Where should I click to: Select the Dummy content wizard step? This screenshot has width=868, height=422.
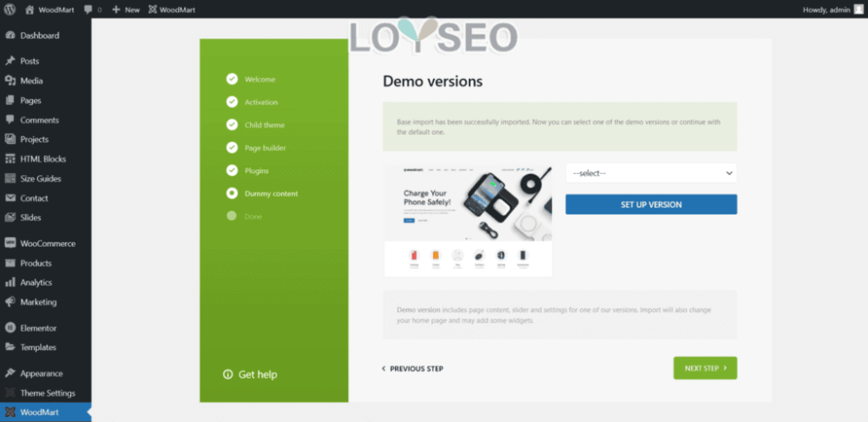271,194
